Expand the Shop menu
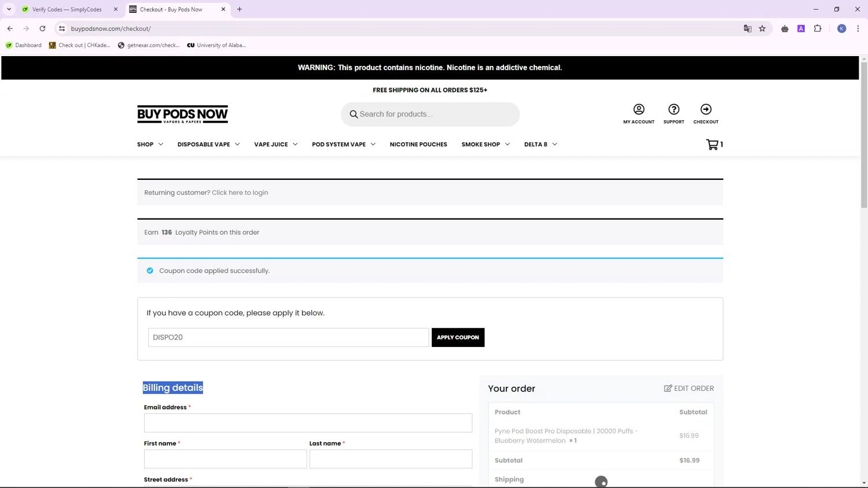This screenshot has height=488, width=868. [x=150, y=145]
